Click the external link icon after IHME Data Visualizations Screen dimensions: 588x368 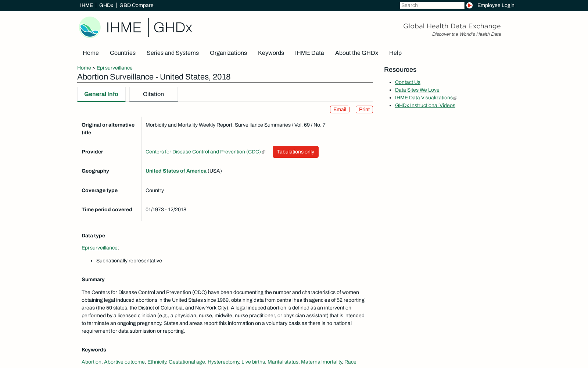click(455, 98)
